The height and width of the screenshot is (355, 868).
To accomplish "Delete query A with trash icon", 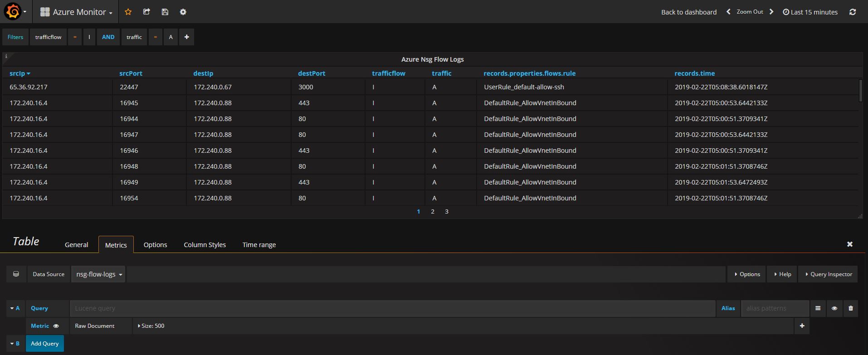I will click(x=850, y=308).
